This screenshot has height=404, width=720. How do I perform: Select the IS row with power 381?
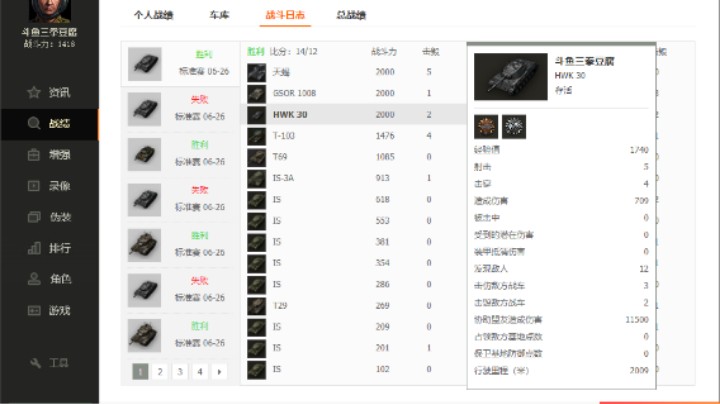tap(354, 242)
